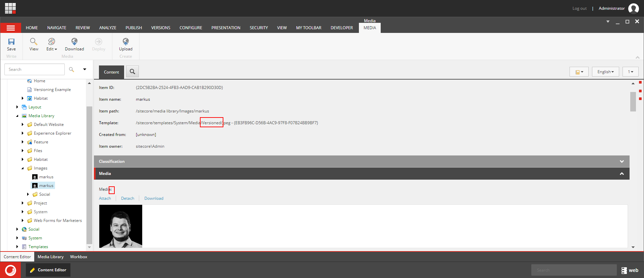This screenshot has height=278, width=644.
Task: Click the content search magnifier tab
Action: (132, 72)
